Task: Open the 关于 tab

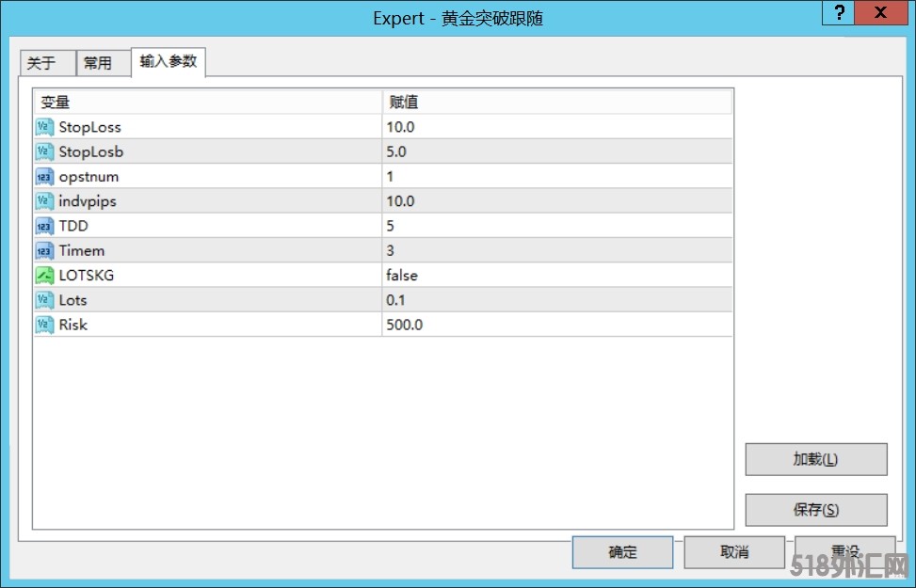Action: pyautogui.click(x=47, y=63)
